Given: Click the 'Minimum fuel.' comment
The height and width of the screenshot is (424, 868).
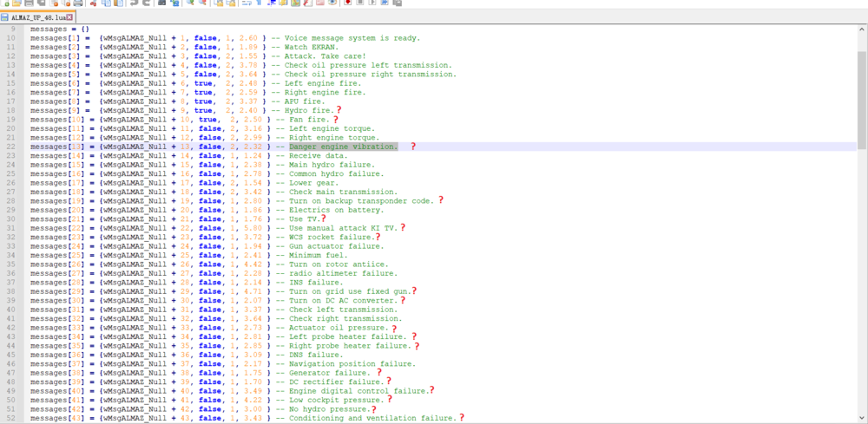Looking at the screenshot, I should tap(319, 256).
